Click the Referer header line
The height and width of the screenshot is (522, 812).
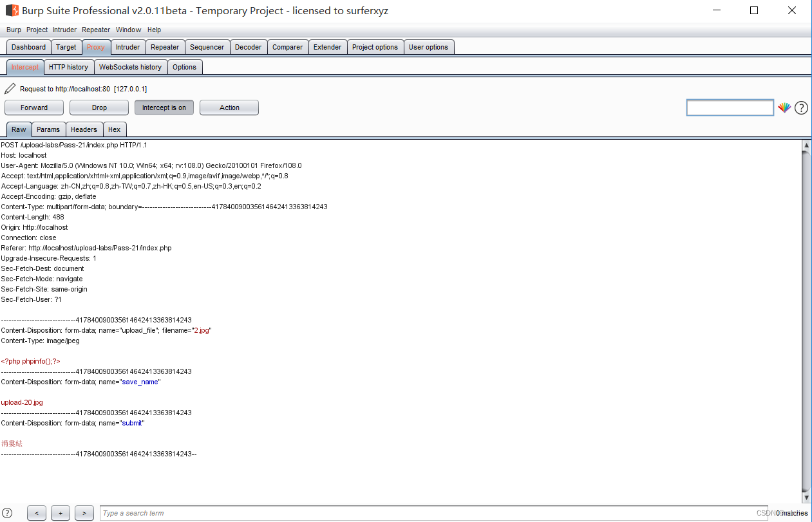[x=86, y=248]
